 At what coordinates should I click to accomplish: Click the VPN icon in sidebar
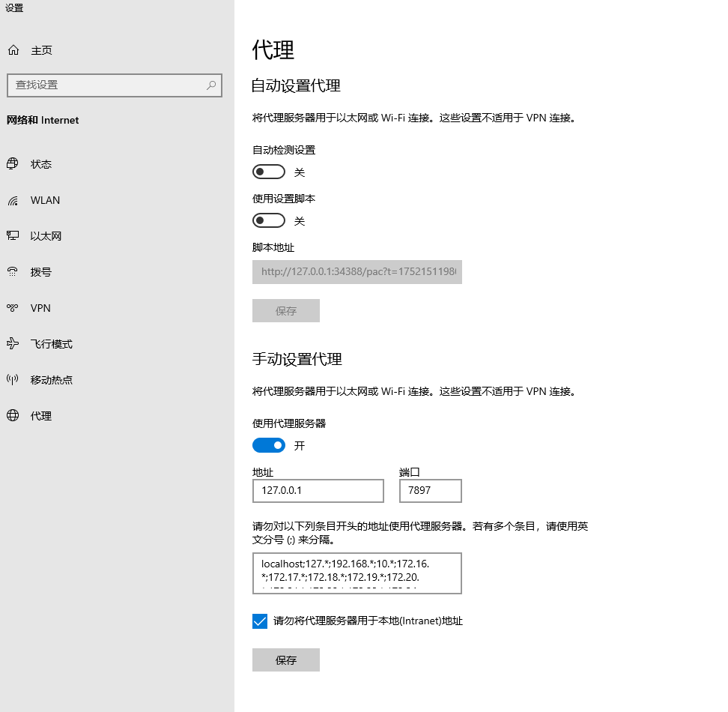(x=13, y=308)
